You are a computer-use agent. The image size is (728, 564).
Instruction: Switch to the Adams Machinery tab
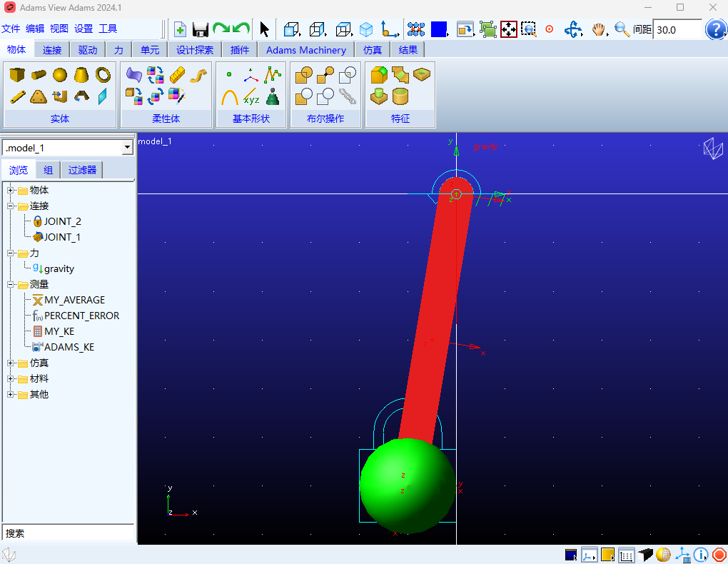306,50
